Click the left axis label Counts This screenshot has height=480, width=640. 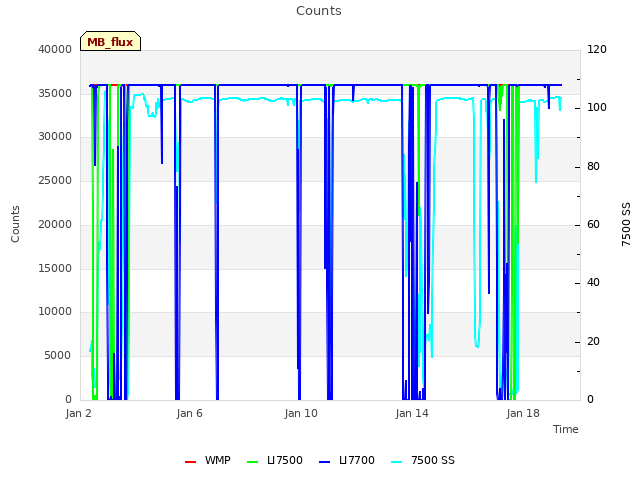point(15,224)
